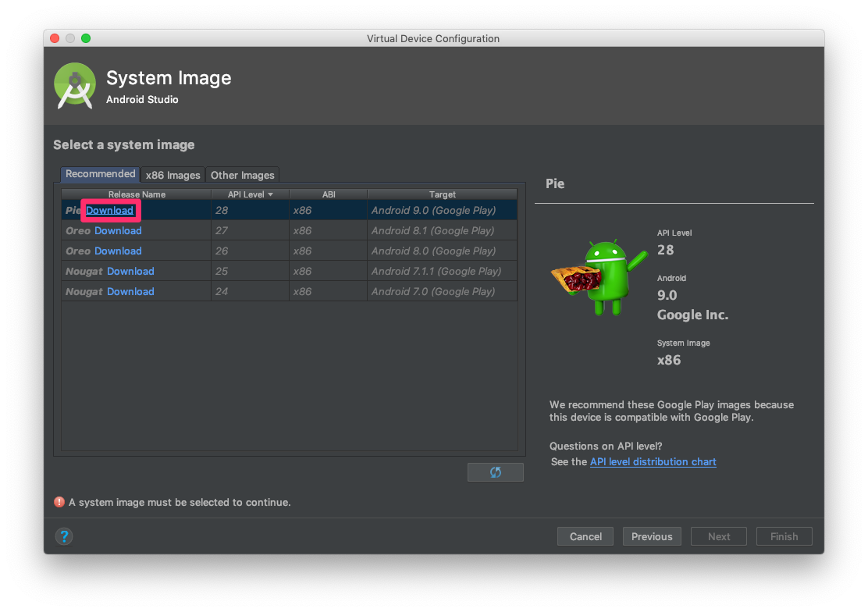Click the Cancel button

pos(585,536)
